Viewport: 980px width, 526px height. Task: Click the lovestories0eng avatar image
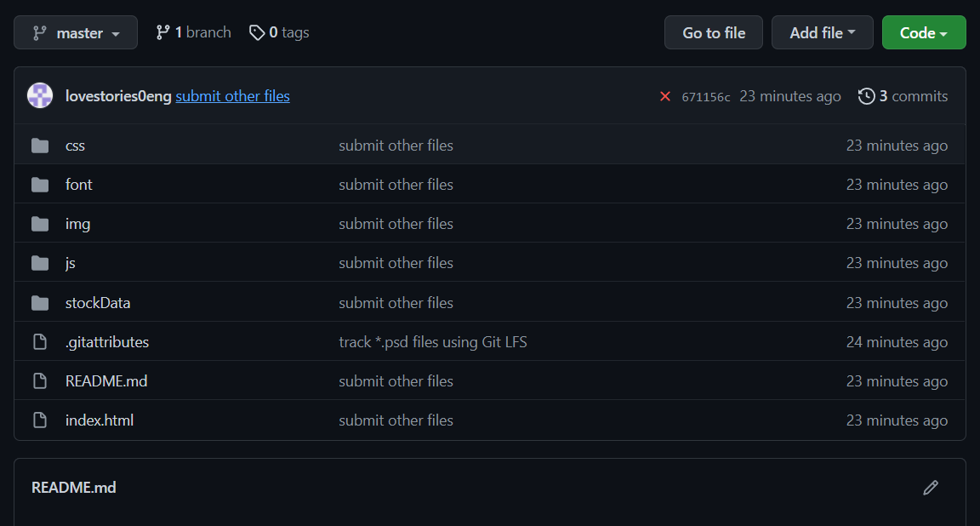(x=40, y=95)
